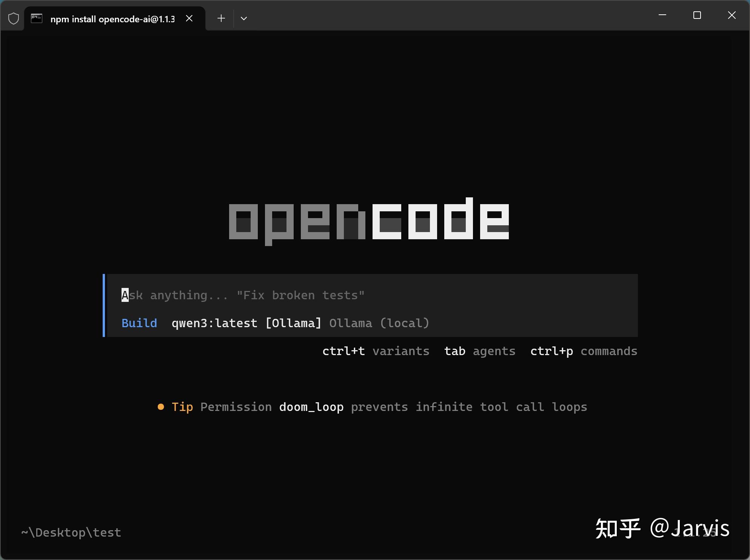Open a new terminal tab
This screenshot has height=560, width=750.
coord(221,18)
